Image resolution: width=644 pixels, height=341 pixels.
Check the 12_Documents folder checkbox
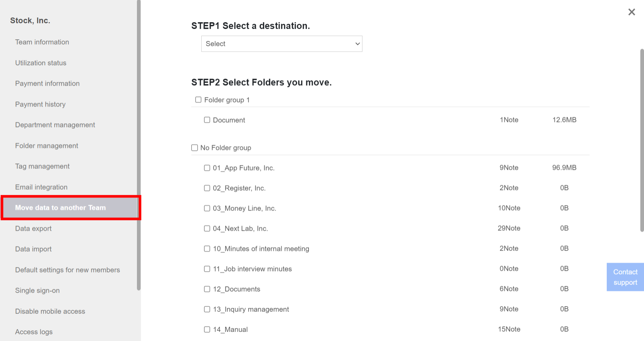click(x=207, y=289)
